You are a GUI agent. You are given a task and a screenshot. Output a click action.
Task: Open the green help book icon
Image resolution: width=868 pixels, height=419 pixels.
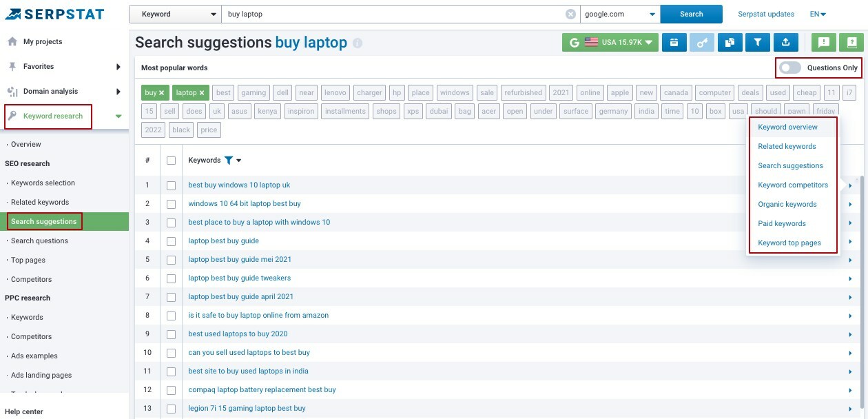click(851, 43)
